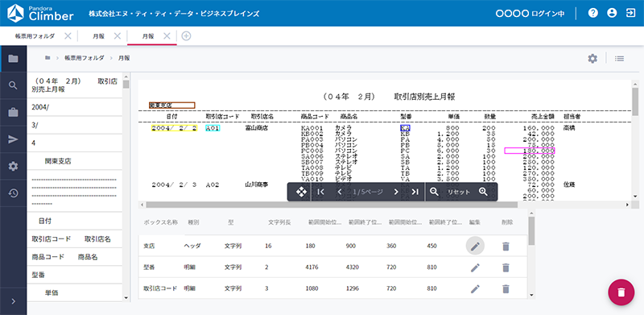This screenshot has height=315, width=644.
Task: Delete the 取引店コード box row
Action: pyautogui.click(x=506, y=288)
